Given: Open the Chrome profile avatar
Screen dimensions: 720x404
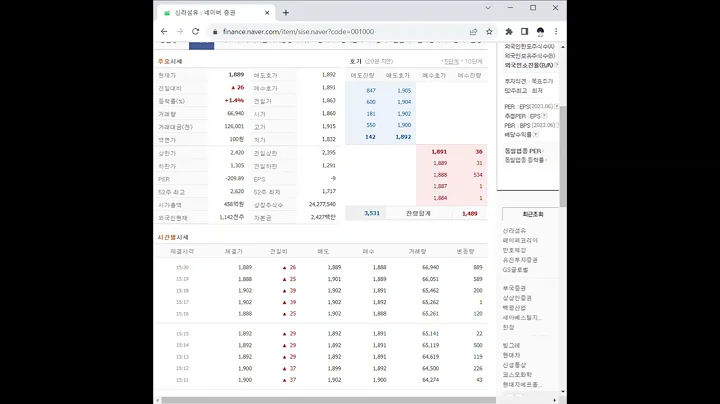Looking at the screenshot, I should point(540,32).
